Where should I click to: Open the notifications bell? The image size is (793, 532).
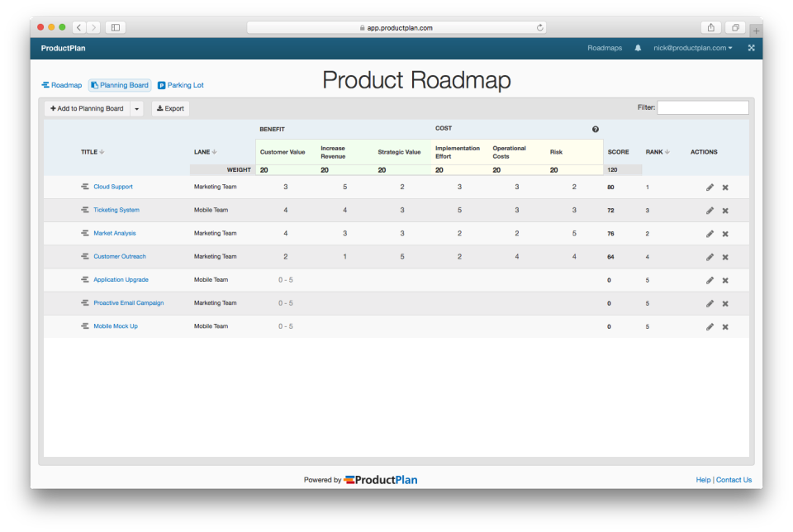[x=638, y=48]
